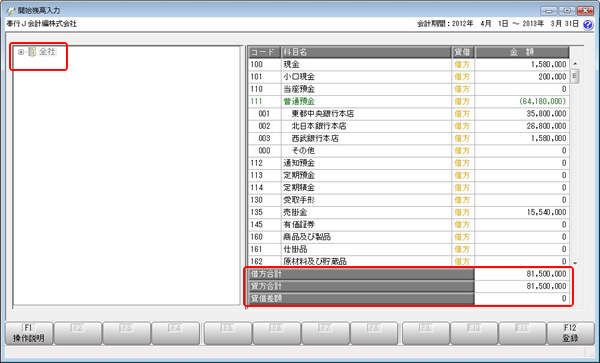Select the 普通預金 row code 111

coord(256,101)
